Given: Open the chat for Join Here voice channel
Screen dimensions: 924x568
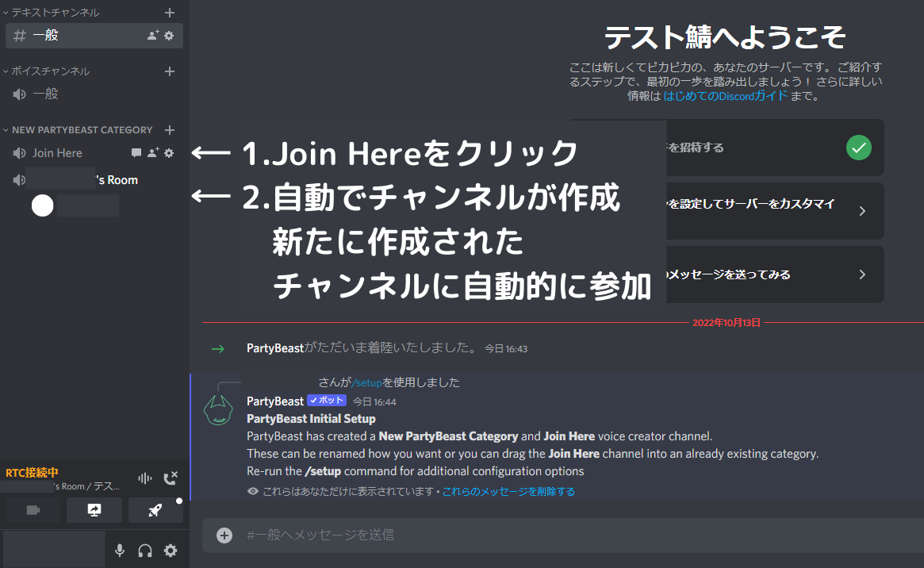Looking at the screenshot, I should (x=136, y=153).
